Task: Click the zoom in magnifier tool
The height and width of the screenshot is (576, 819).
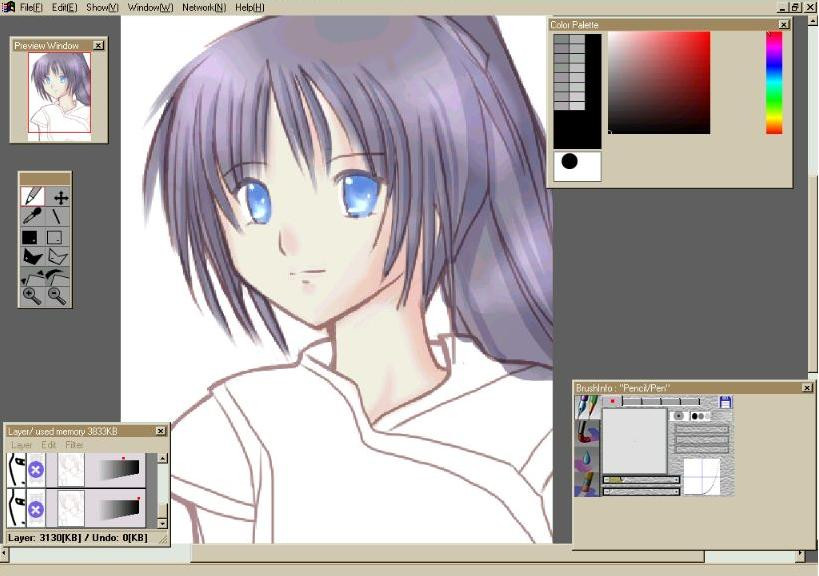Action: [32, 296]
